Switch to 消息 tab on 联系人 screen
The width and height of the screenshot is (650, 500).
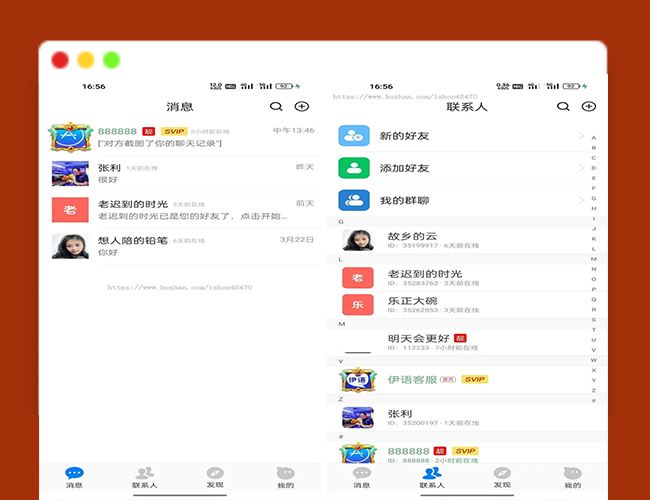pos(362,476)
